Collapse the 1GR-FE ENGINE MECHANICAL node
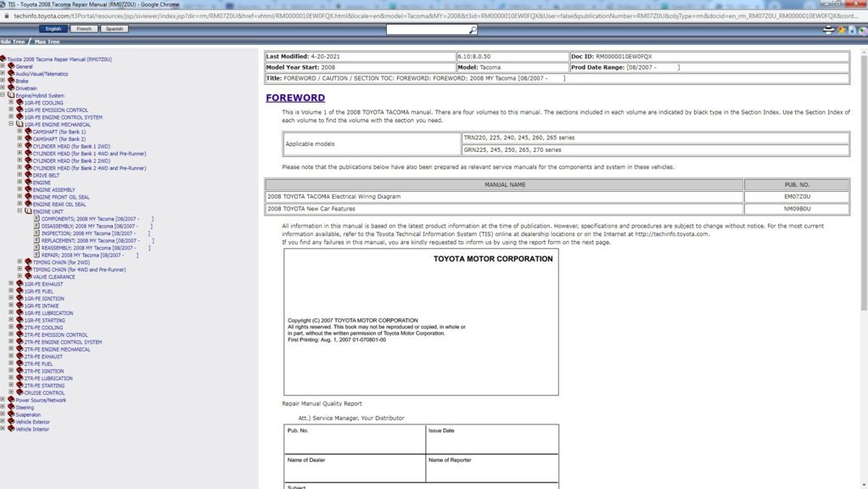The image size is (868, 489). (x=11, y=124)
